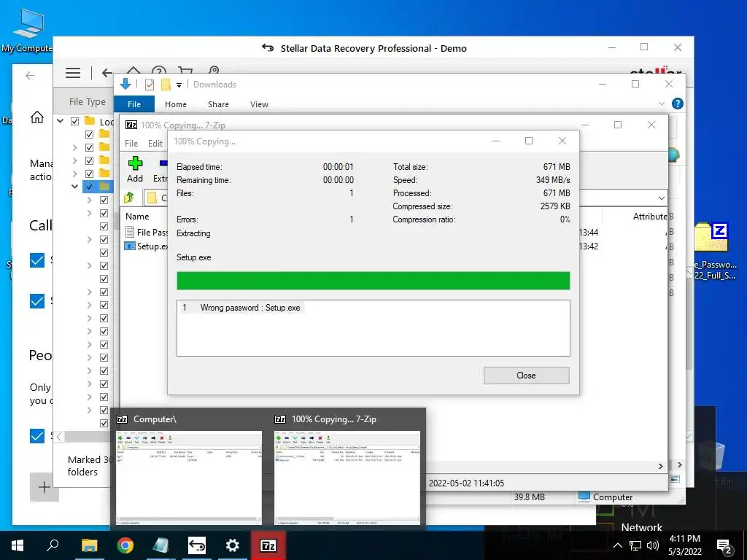This screenshot has width=747, height=560.
Task: Open the 7-Zip Edit menu
Action: (x=155, y=144)
